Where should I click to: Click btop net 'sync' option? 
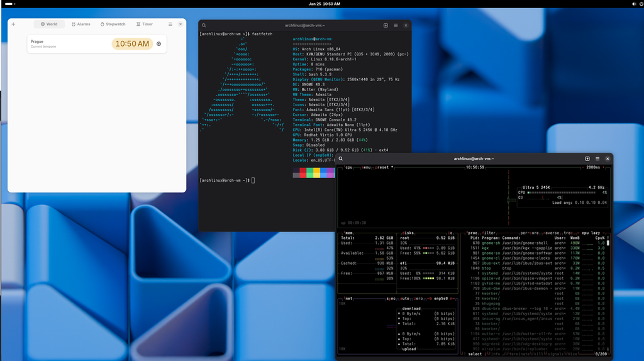[x=391, y=299]
